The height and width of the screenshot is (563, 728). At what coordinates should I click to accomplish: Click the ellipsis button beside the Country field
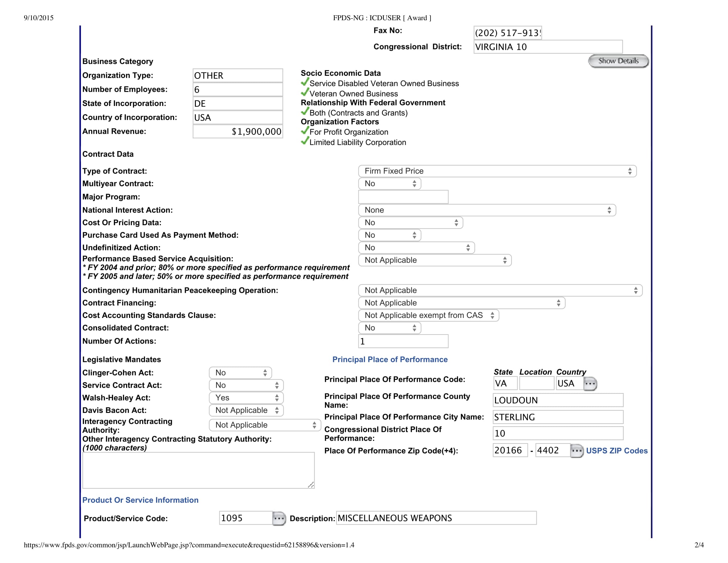click(590, 384)
